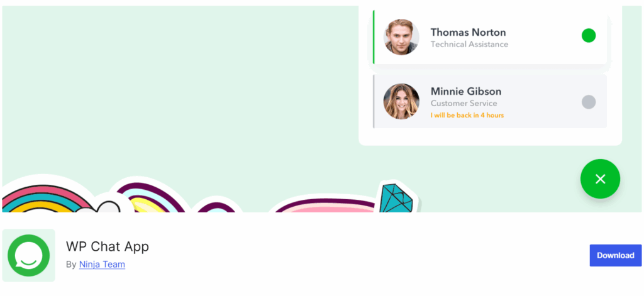
Task: Click the green close X chat button
Action: pos(600,179)
